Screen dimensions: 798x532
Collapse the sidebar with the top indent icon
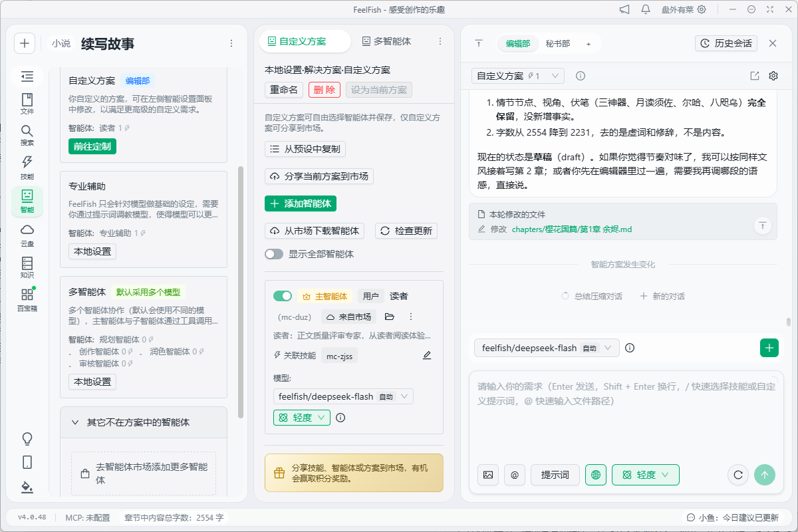27,76
